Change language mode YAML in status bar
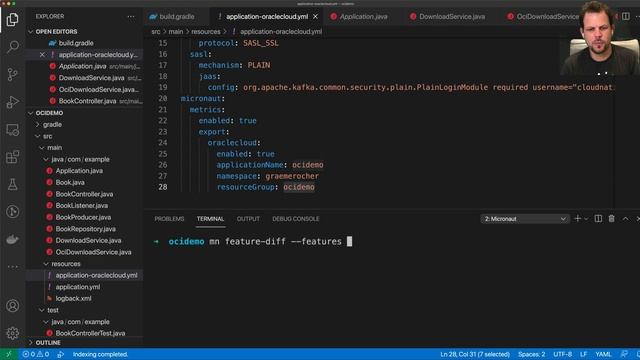This screenshot has height=360, width=640. 603,354
